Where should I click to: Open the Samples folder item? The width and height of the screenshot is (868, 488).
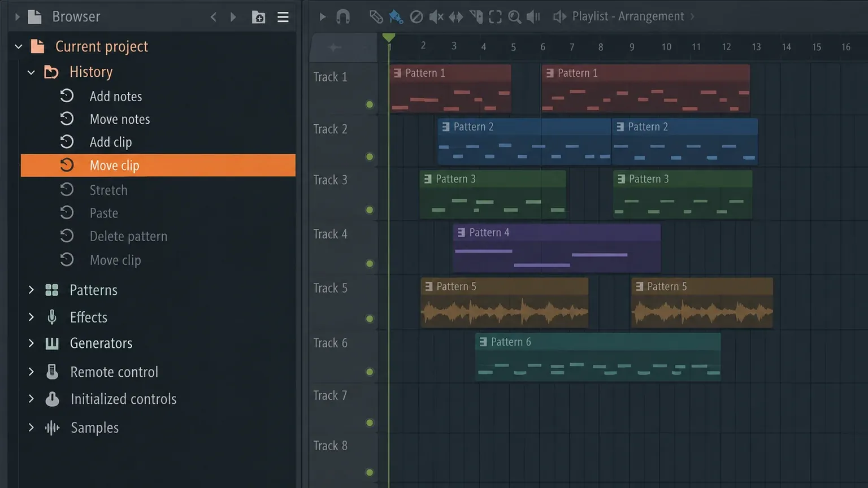click(x=94, y=428)
